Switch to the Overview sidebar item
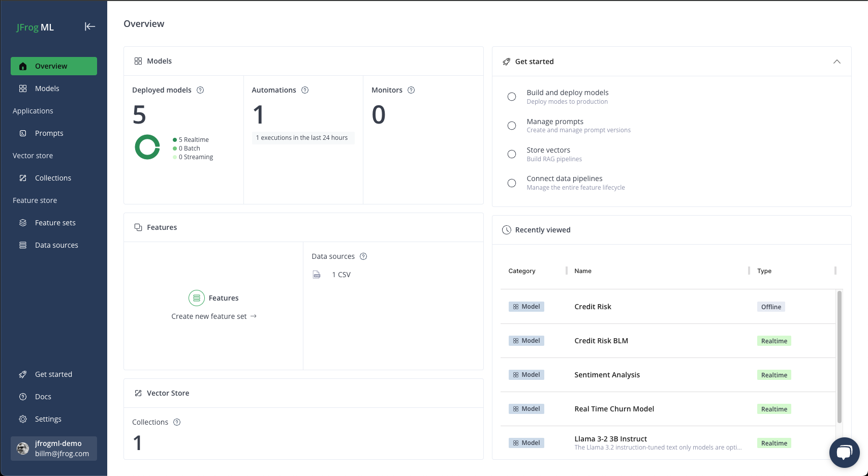The height and width of the screenshot is (476, 868). point(51,66)
